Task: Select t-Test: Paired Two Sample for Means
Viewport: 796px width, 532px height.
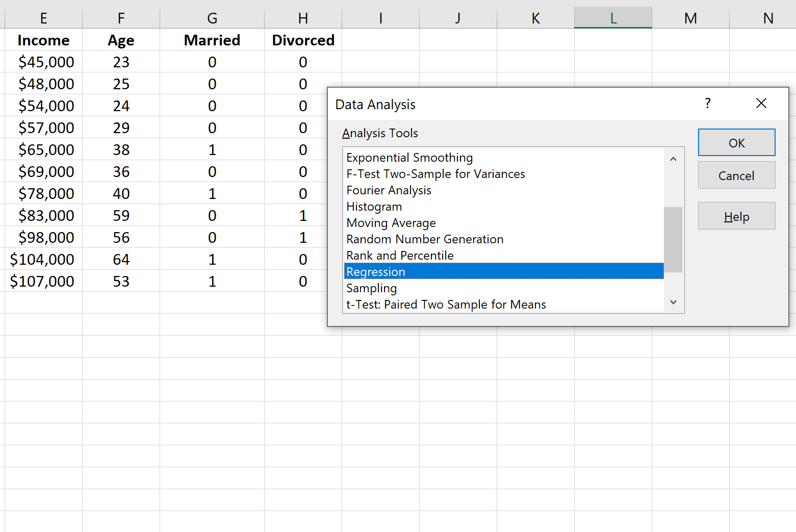Action: (446, 304)
